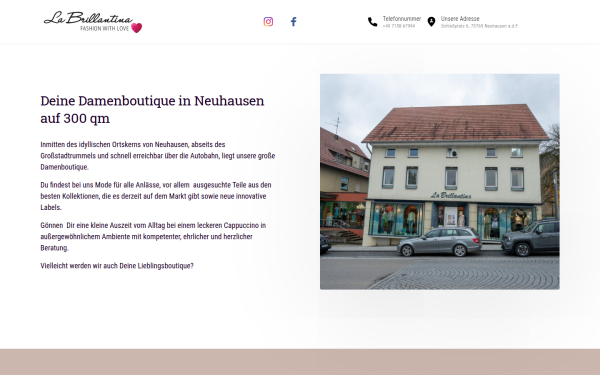The image size is (600, 375).
Task: Click the heading Deine Damenboutique in Neuhausen
Action: 152,109
